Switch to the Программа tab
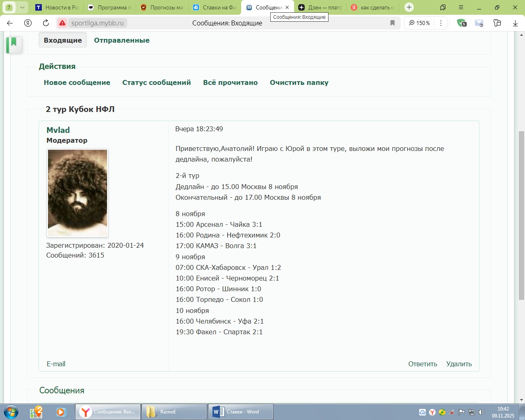 (x=110, y=7)
